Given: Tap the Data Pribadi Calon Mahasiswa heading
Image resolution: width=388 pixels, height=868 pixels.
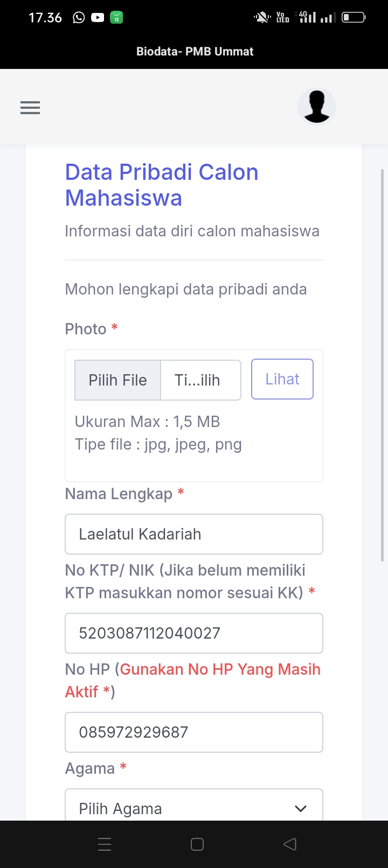Looking at the screenshot, I should 162,185.
